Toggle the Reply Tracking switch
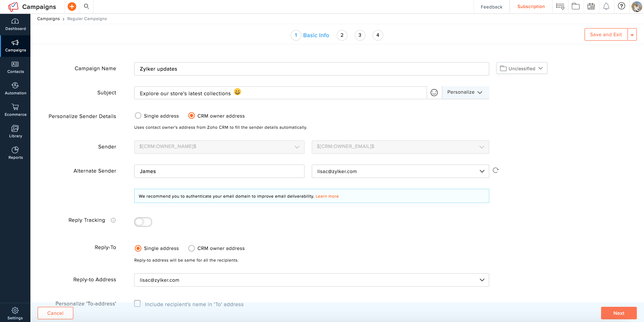The width and height of the screenshot is (644, 322). [x=143, y=222]
